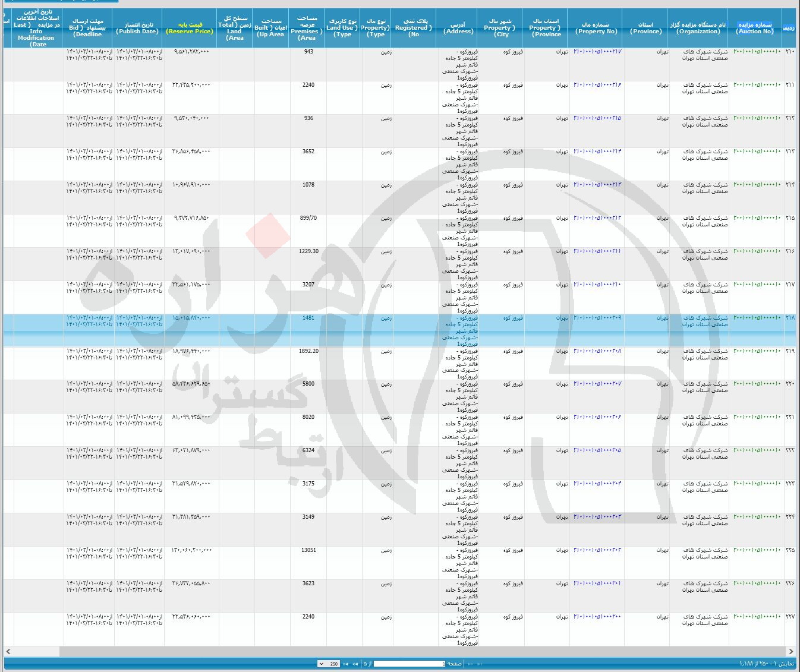800x672 pixels.
Task: Sort by Premises Area column header
Action: click(307, 28)
